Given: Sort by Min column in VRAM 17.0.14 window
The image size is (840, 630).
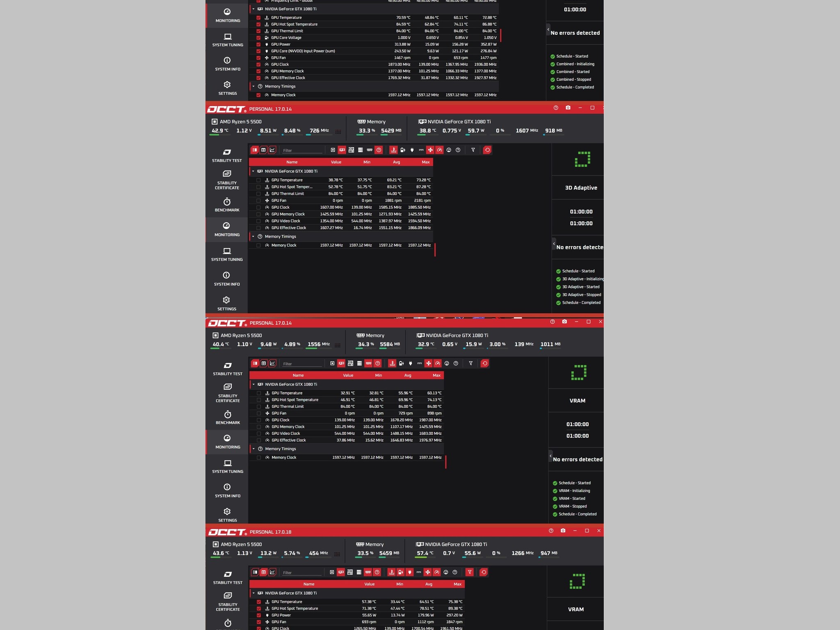Looking at the screenshot, I should (379, 375).
